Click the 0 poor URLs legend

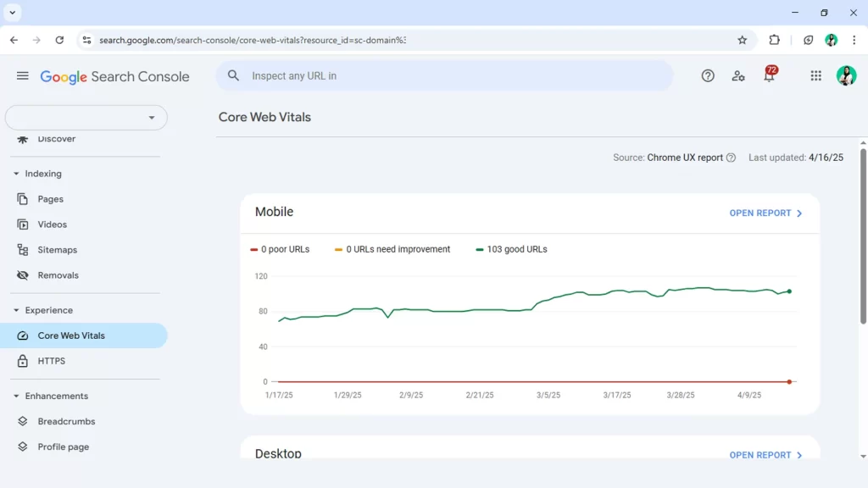(x=280, y=250)
